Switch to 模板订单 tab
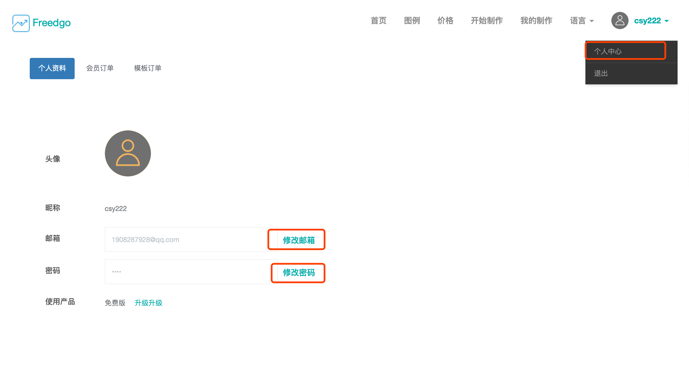689x372 pixels. pyautogui.click(x=148, y=68)
